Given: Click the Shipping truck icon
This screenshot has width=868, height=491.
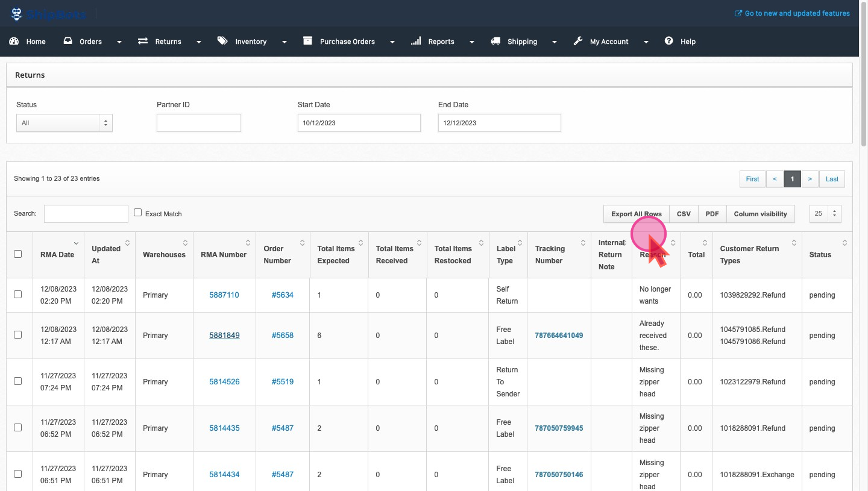Looking at the screenshot, I should point(495,41).
